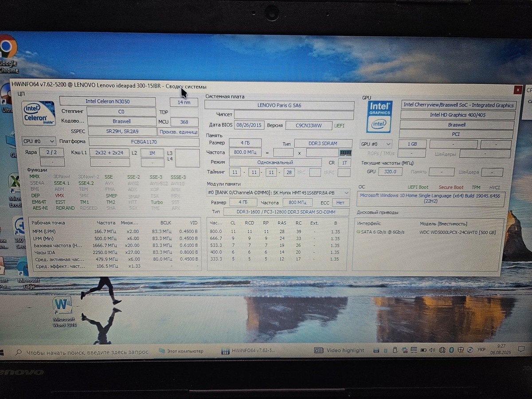Click the L2 cache value 1M
Screen dimensions: 532x399
pos(152,153)
